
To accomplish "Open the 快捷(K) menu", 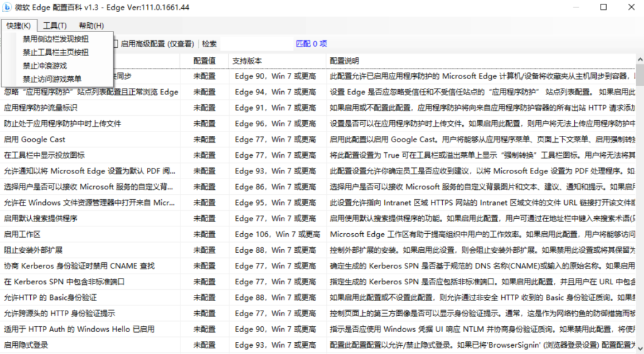I will (x=19, y=26).
